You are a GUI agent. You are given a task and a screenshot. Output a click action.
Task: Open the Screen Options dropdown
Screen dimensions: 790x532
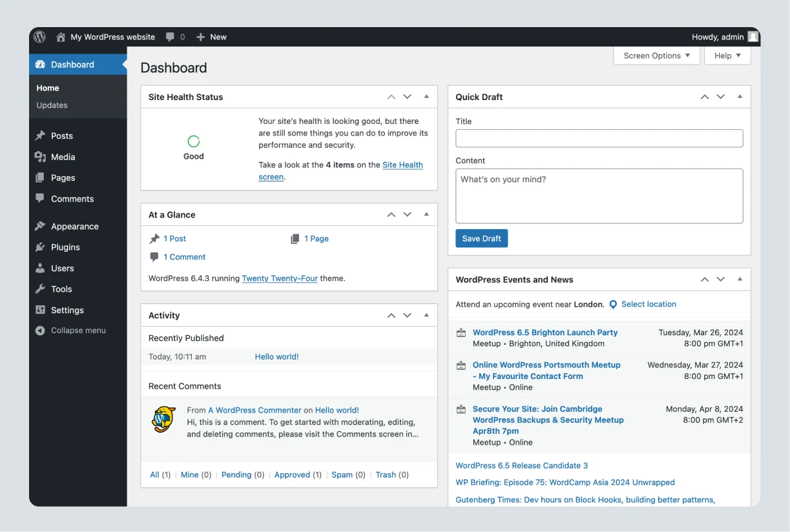656,56
